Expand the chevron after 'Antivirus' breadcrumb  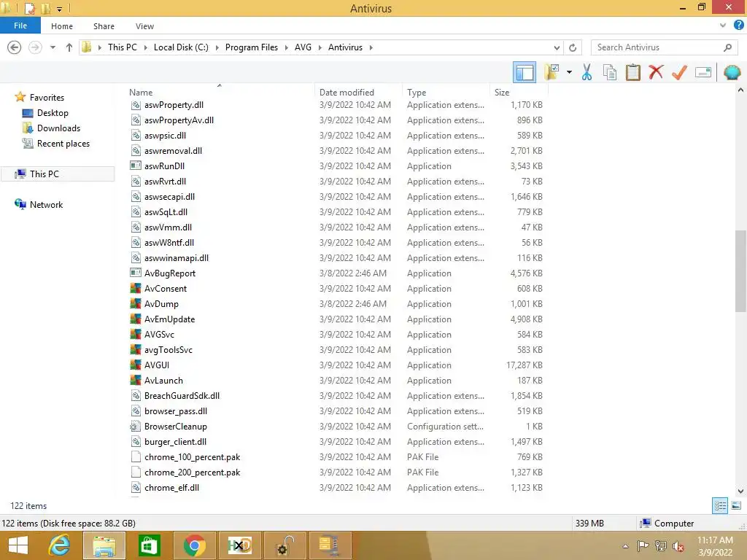[371, 47]
